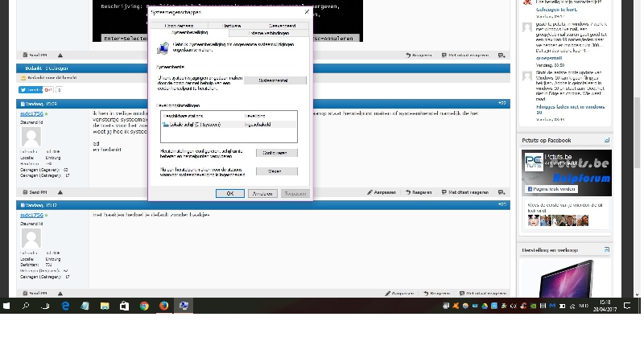Viewport: 644px width, 362px height.
Task: Click Met citaat reageren under post #22
Action: coord(465,192)
